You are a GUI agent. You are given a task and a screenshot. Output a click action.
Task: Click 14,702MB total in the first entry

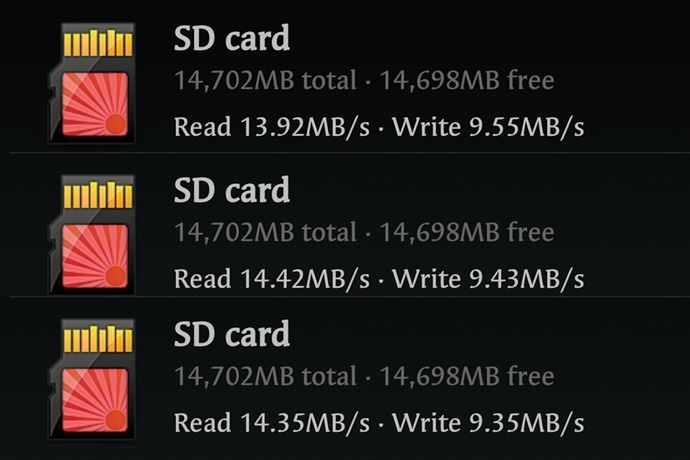(x=265, y=81)
